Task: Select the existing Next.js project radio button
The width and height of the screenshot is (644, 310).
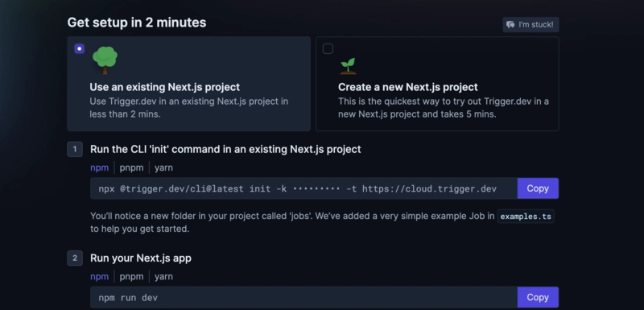Action: pyautogui.click(x=79, y=49)
